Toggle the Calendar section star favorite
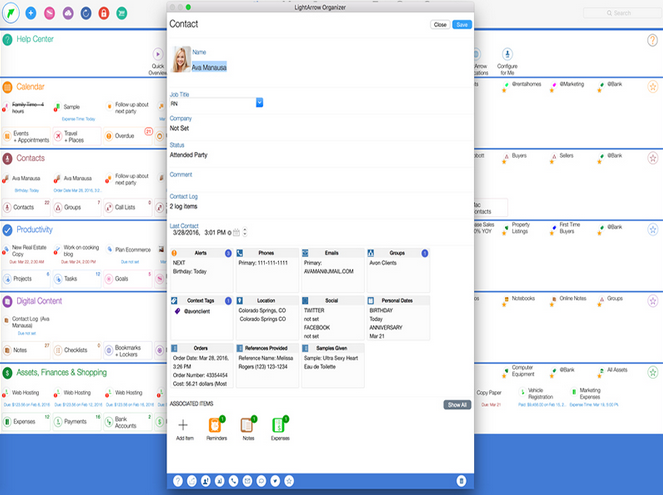 coord(652,88)
